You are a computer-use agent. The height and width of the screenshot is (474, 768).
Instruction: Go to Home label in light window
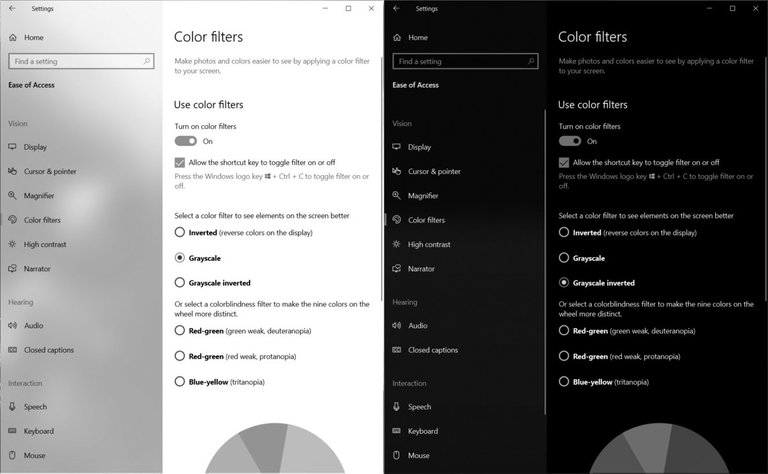point(34,38)
